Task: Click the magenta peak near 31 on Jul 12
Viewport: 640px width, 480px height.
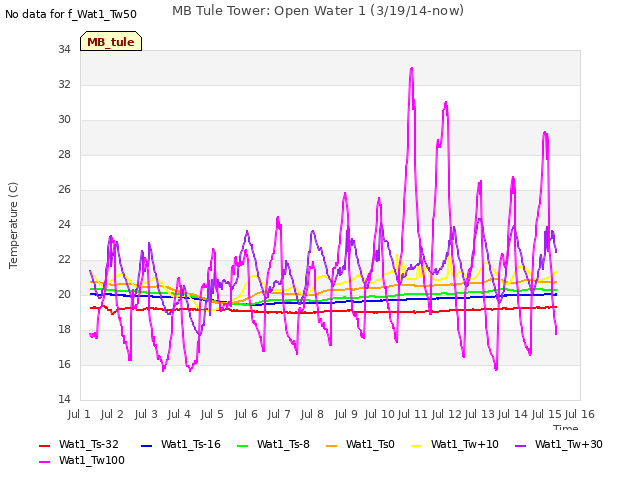Action: (x=446, y=102)
